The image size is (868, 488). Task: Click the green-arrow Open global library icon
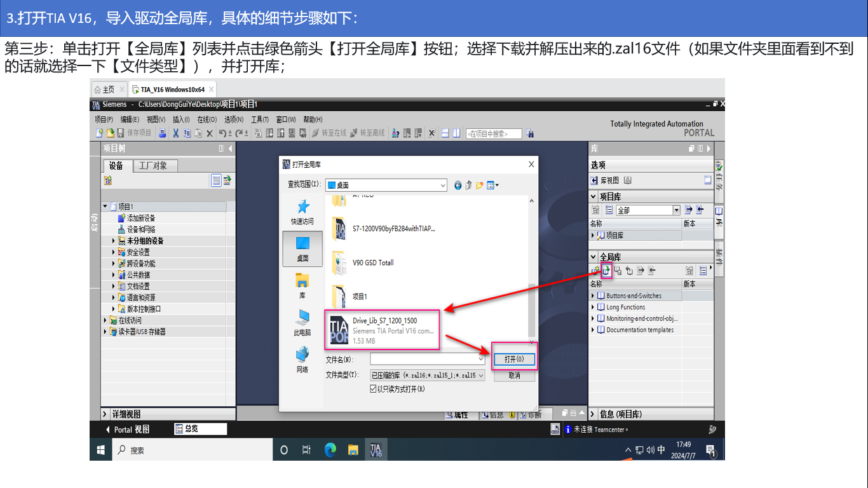[x=607, y=271]
